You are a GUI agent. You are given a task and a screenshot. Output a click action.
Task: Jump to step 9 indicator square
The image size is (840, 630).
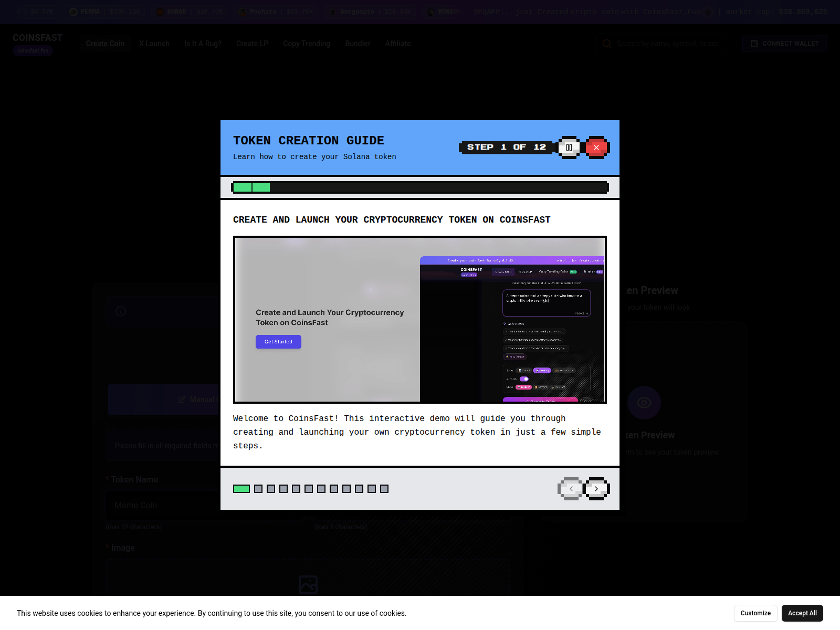[x=346, y=489]
